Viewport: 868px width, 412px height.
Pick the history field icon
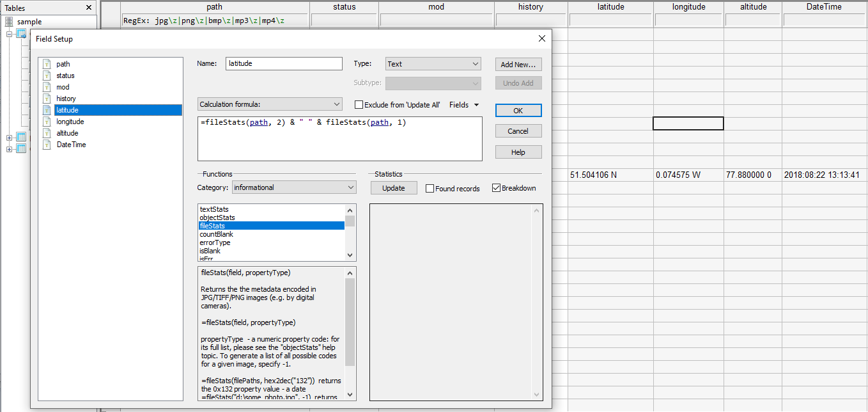point(47,99)
